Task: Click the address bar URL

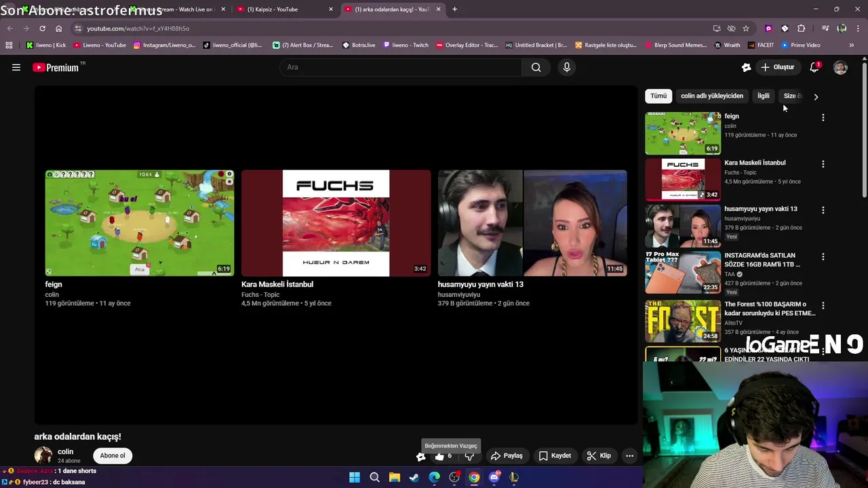Action: pos(138,28)
